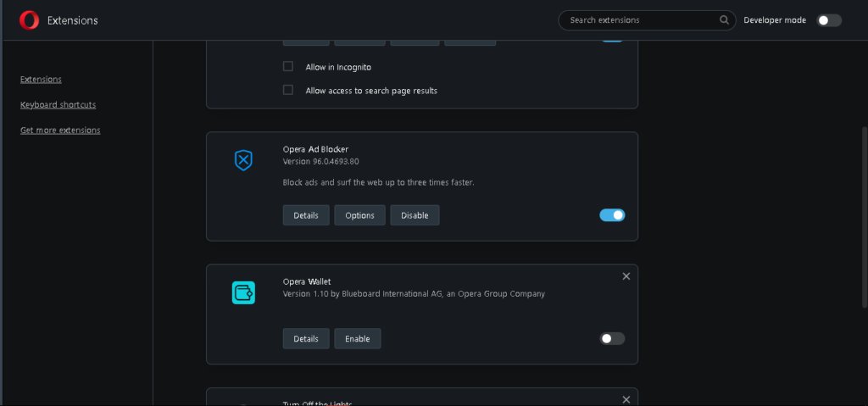Open Keyboard shortcuts in the sidebar
This screenshot has height=406, width=868.
click(58, 105)
